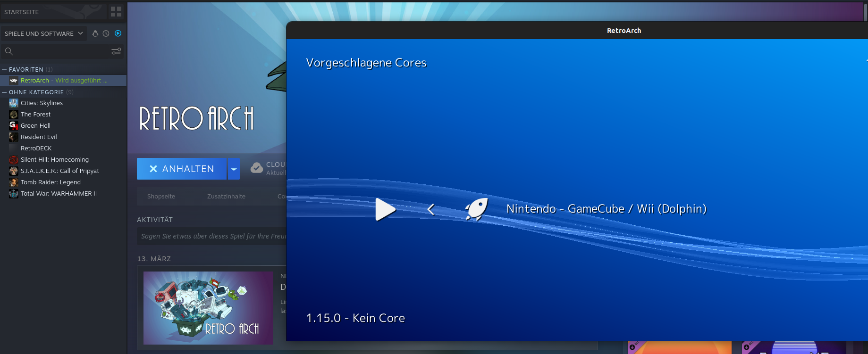868x354 pixels.
Task: Click the RetroArch invader icon in favorites
Action: (x=14, y=81)
